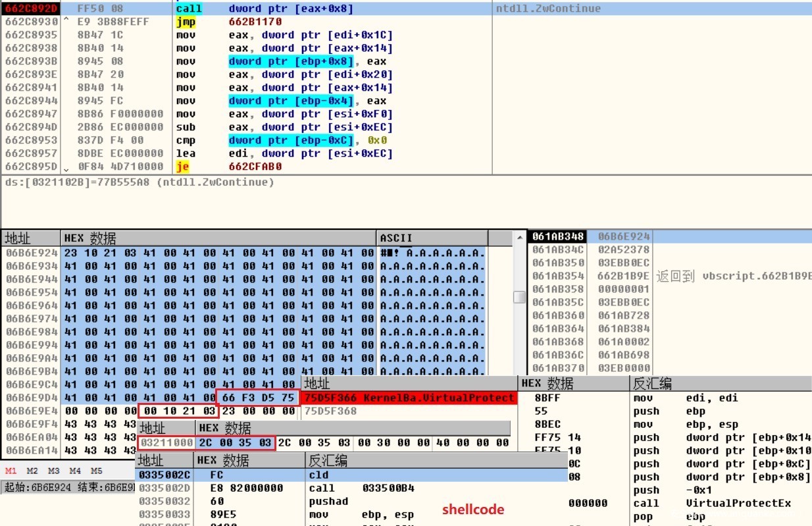
Task: Click the breakpoint address 662C892D
Action: click(31, 9)
